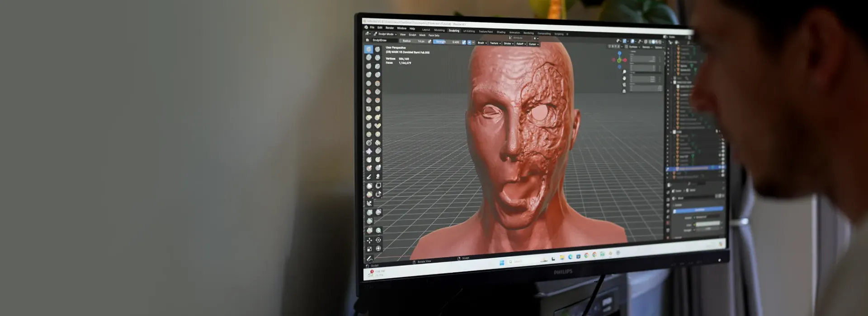Viewport: 868px width, 316px height.
Task: Toggle radius pressure sensitivity button
Action: (429, 42)
